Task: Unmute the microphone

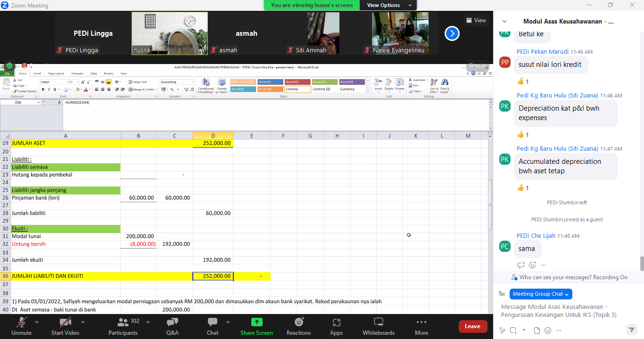Action: [x=21, y=326]
